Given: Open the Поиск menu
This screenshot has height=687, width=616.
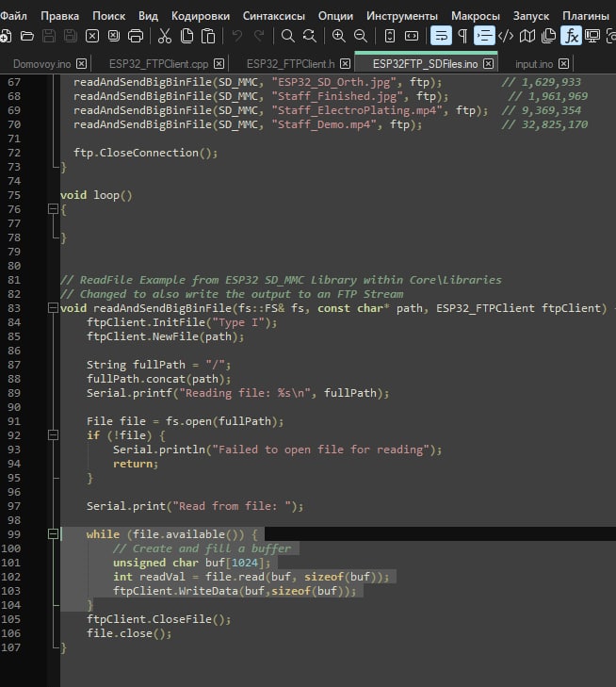Looking at the screenshot, I should [108, 16].
